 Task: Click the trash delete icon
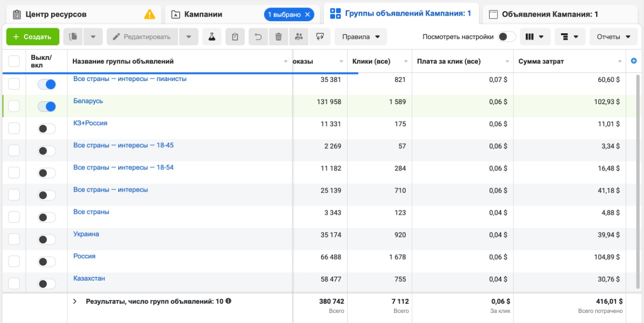coord(279,37)
